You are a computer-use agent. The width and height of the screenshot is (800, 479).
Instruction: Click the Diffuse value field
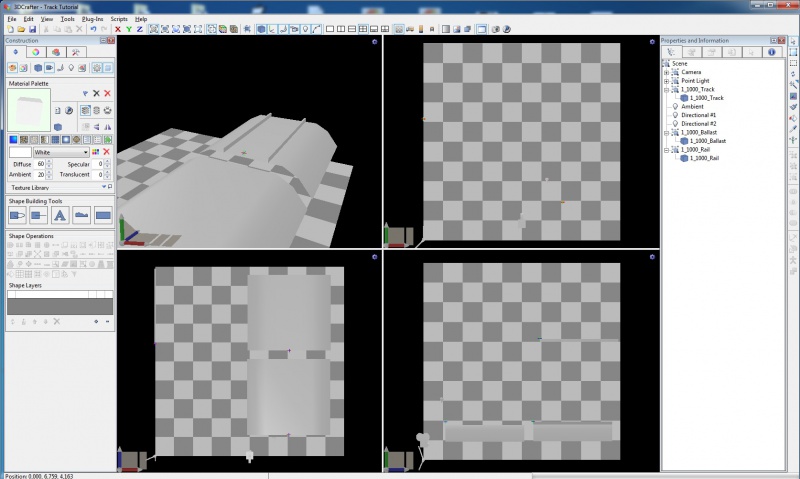(40, 164)
